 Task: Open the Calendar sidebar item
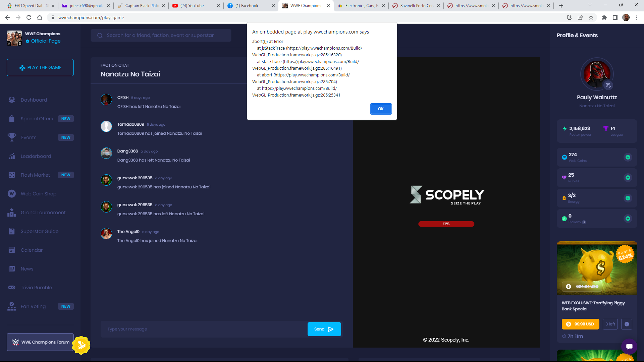(x=32, y=250)
